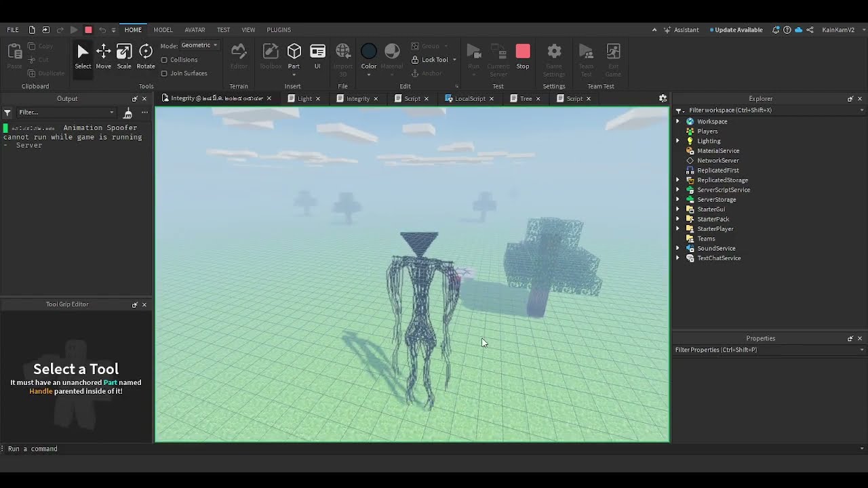868x488 pixels.
Task: Open the Light script tab
Action: click(x=304, y=98)
